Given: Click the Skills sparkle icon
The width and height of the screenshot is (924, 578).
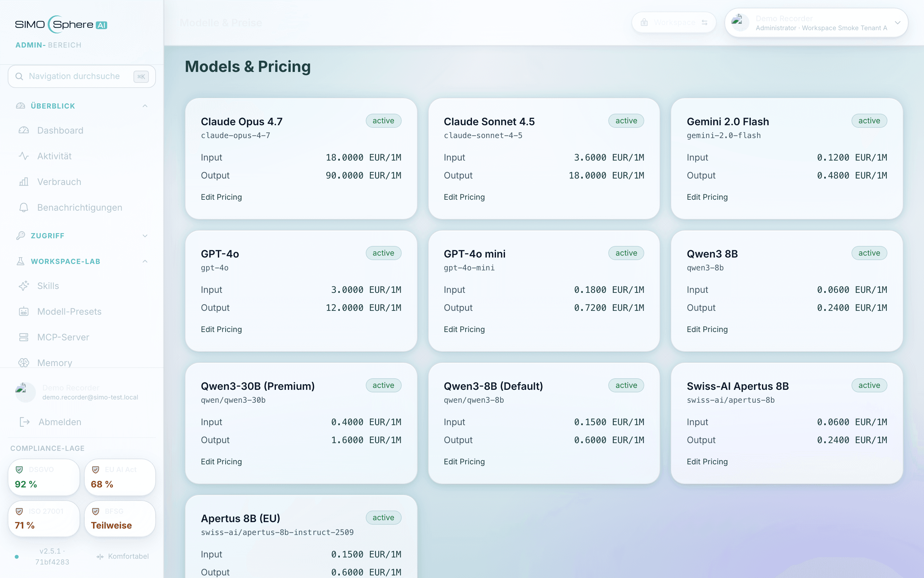Looking at the screenshot, I should (x=24, y=285).
